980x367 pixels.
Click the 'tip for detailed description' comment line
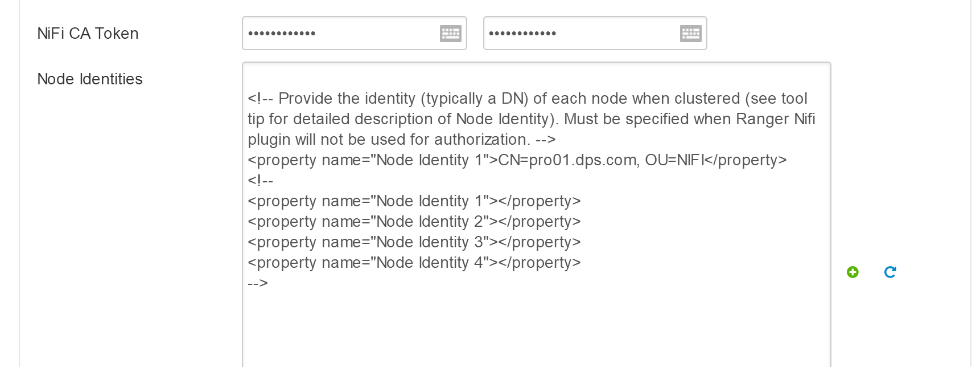coord(532,119)
